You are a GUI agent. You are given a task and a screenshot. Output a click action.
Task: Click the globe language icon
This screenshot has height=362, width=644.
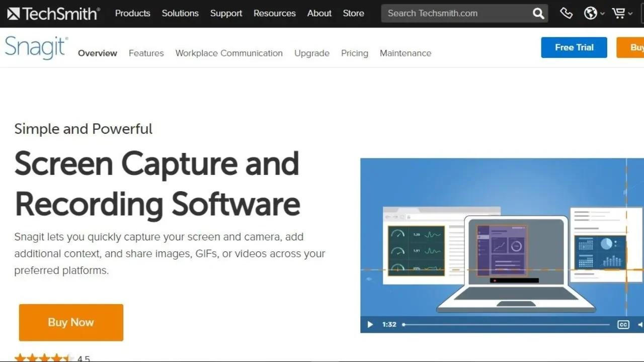590,13
